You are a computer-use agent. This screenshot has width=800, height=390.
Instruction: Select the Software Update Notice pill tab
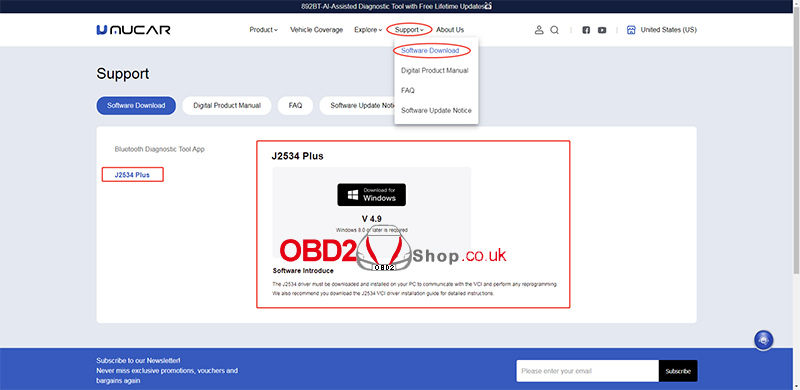[x=357, y=106]
